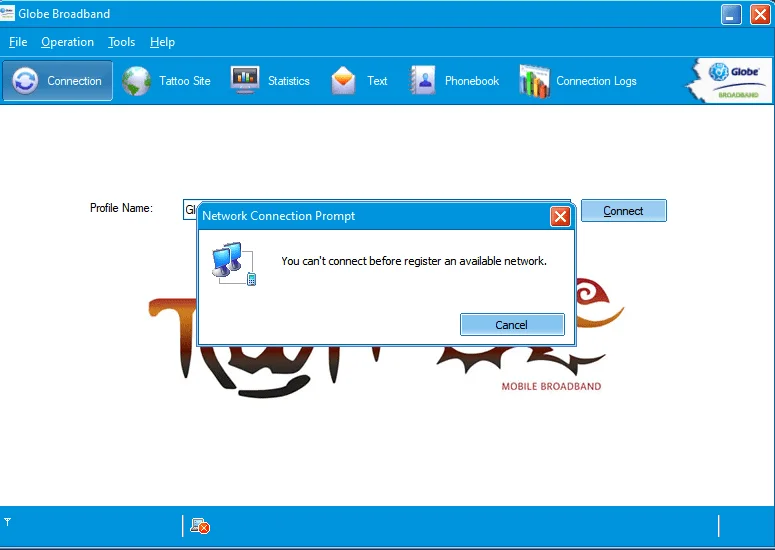Open the Statistics monitor icon
The width and height of the screenshot is (775, 550).
(x=245, y=80)
